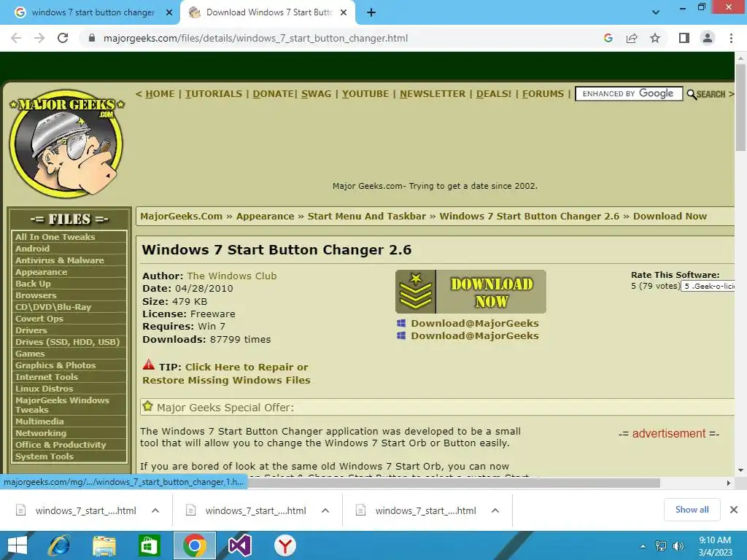The image size is (747, 560).
Task: Open the rating dropdown '5 .Geek-o-licious'
Action: click(x=708, y=286)
